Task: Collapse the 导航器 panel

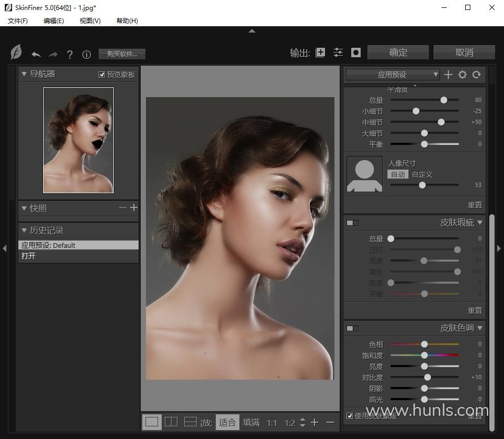Action: pos(24,74)
